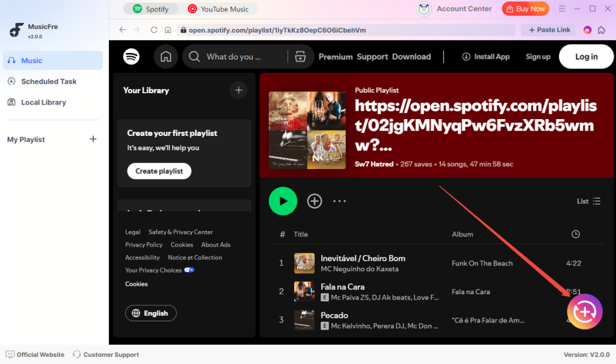616x364 pixels.
Task: Click the playlist cover art thumbnail
Action: pyautogui.click(x=307, y=130)
